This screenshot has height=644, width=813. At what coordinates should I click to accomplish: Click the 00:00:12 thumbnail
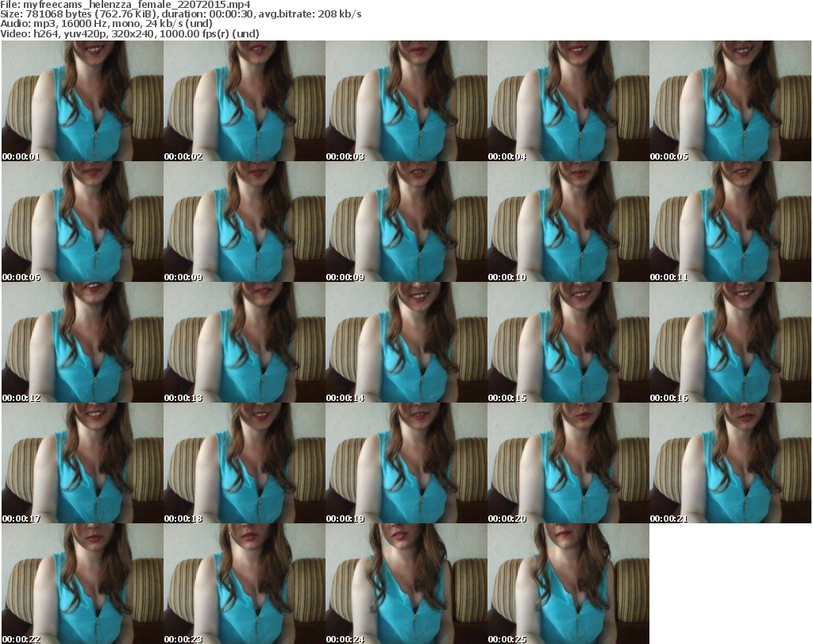(x=83, y=342)
